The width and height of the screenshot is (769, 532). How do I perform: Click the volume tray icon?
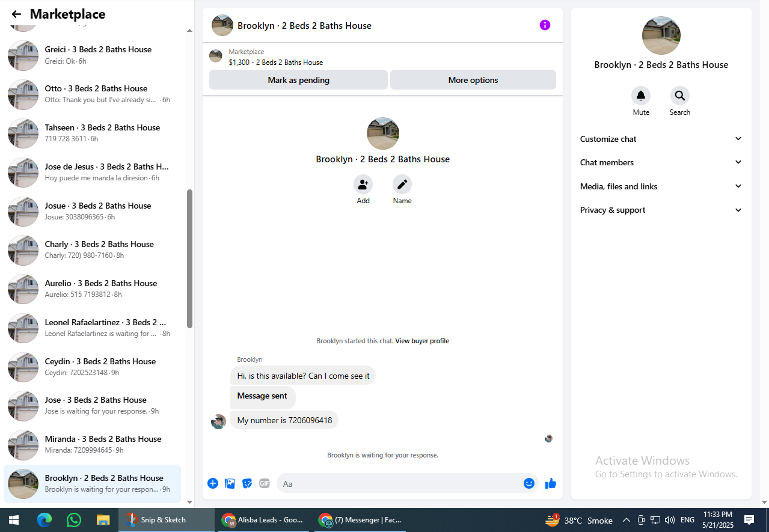(x=670, y=520)
